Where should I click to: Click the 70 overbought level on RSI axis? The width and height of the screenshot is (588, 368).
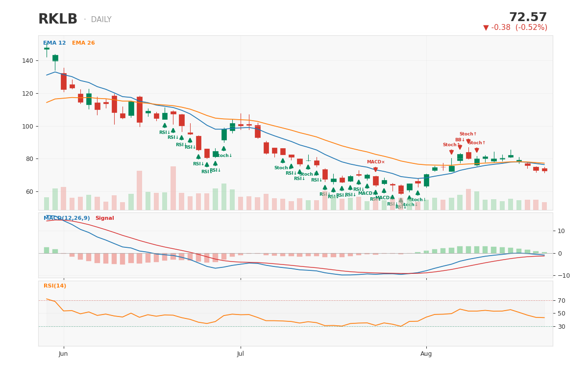tap(561, 301)
